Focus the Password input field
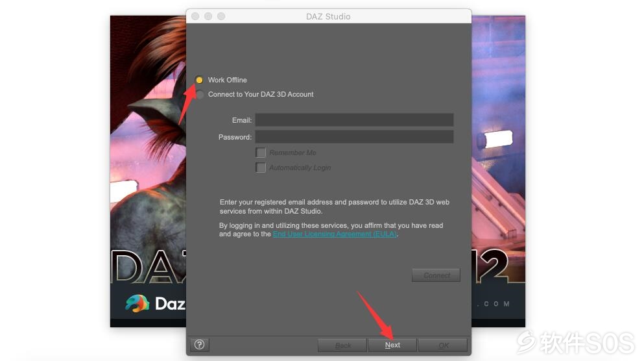Screen dimensions: 644x361 354,137
